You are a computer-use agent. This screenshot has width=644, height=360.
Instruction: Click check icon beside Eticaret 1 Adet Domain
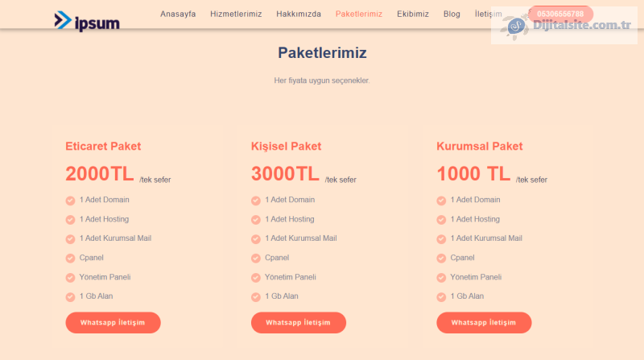pyautogui.click(x=71, y=201)
